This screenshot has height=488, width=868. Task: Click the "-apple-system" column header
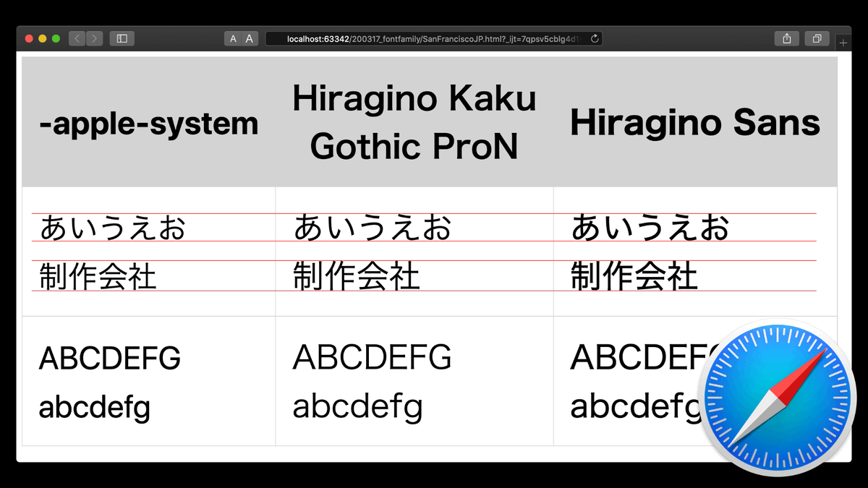[x=148, y=124]
